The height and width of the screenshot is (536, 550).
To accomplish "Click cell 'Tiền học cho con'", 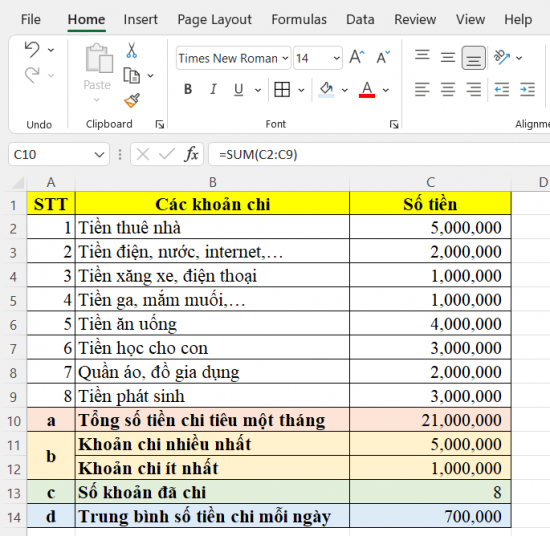I will 212,348.
